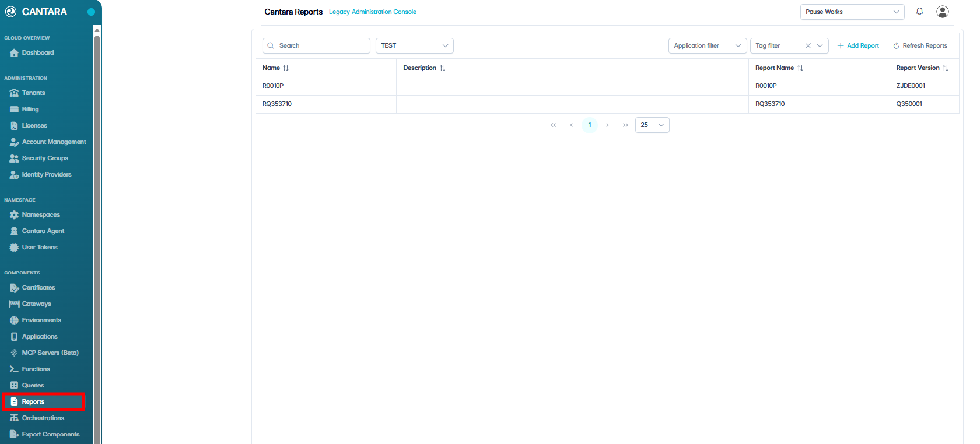Change the rows per page dropdown
The image size is (980, 444).
point(652,125)
